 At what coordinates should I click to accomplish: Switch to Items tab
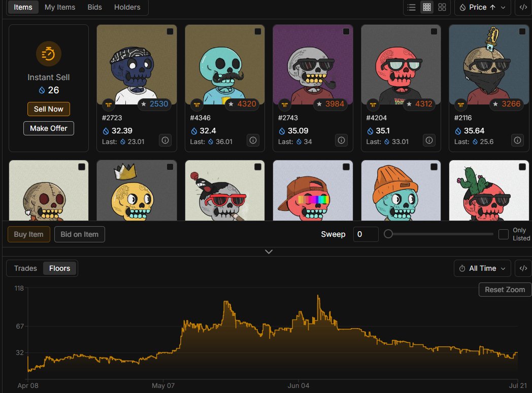tap(23, 7)
